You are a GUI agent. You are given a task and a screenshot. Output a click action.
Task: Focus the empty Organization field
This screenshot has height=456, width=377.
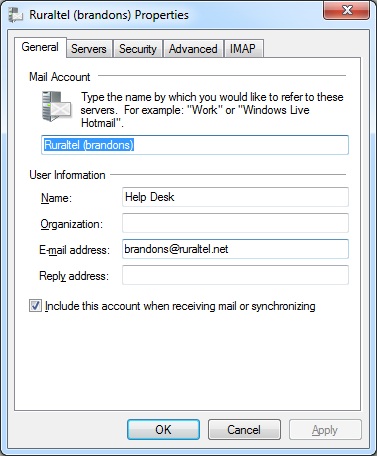click(235, 223)
